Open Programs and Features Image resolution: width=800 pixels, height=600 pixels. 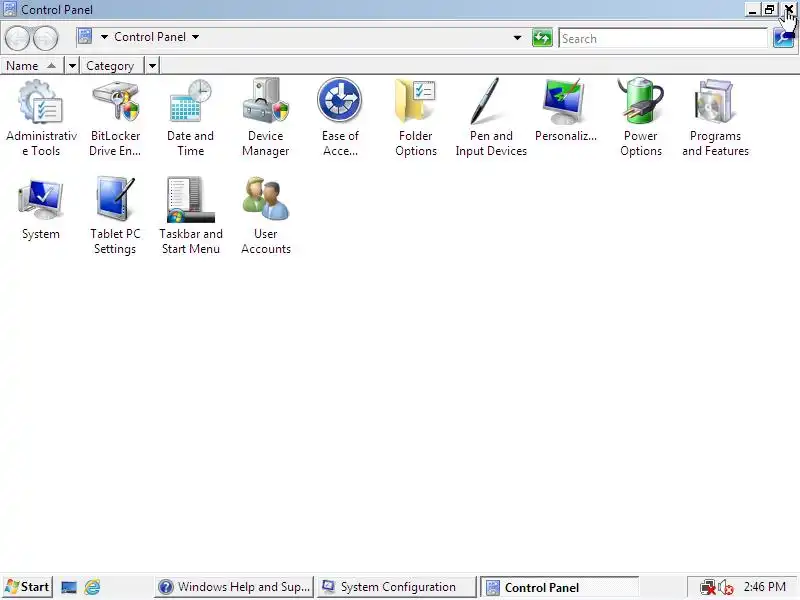click(715, 117)
